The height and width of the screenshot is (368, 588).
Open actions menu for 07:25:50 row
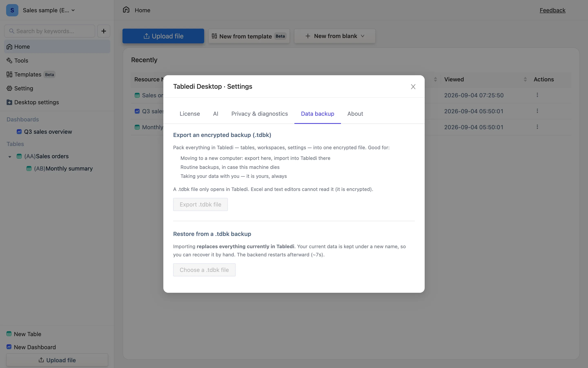(x=537, y=95)
